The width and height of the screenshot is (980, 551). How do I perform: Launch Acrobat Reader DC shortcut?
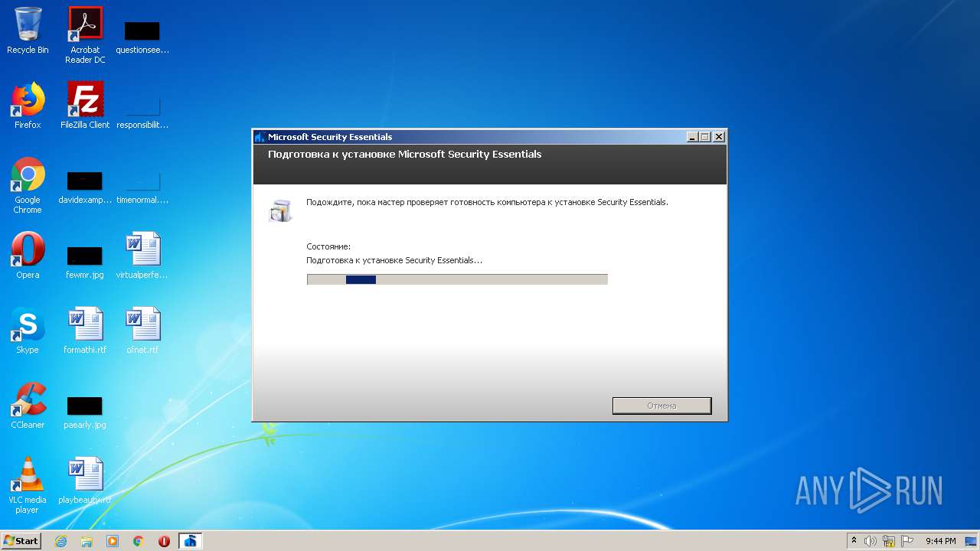pos(85,35)
